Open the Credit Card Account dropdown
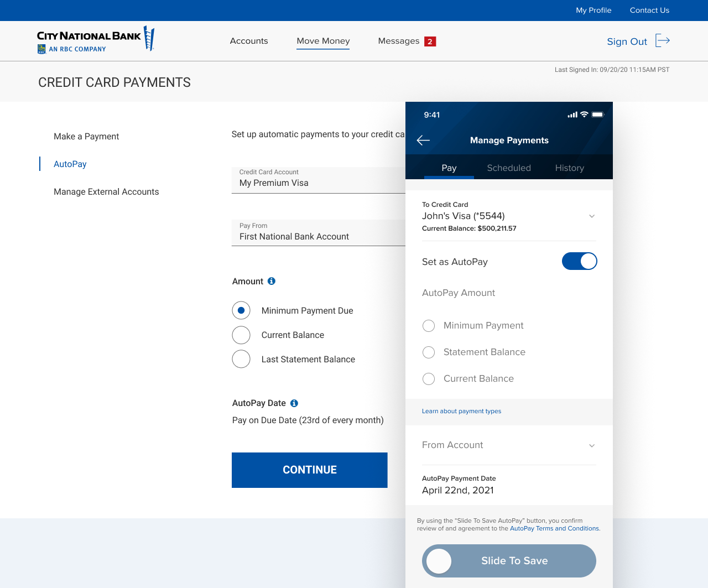Viewport: 708px width, 588px height. click(x=319, y=180)
